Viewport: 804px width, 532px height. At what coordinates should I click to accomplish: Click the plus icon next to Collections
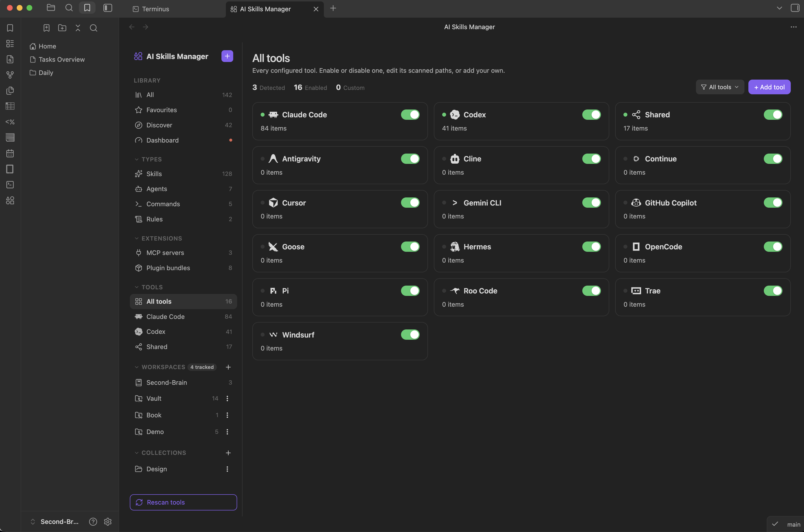(x=228, y=453)
